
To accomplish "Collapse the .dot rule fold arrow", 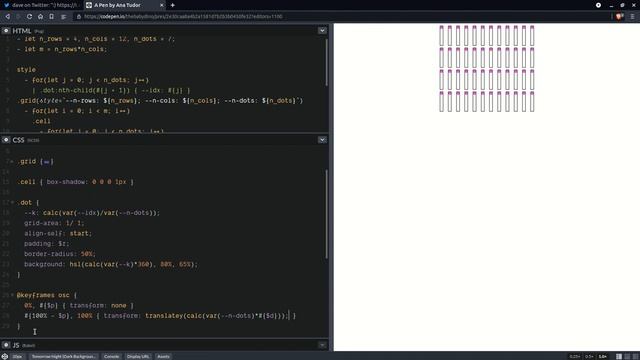I will (x=12, y=202).
